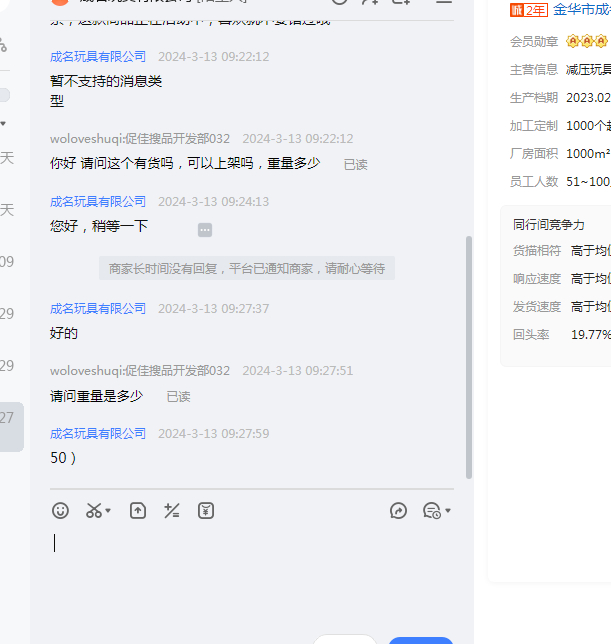The width and height of the screenshot is (611, 644).
Task: Open the 金华市 company name link
Action: click(581, 10)
